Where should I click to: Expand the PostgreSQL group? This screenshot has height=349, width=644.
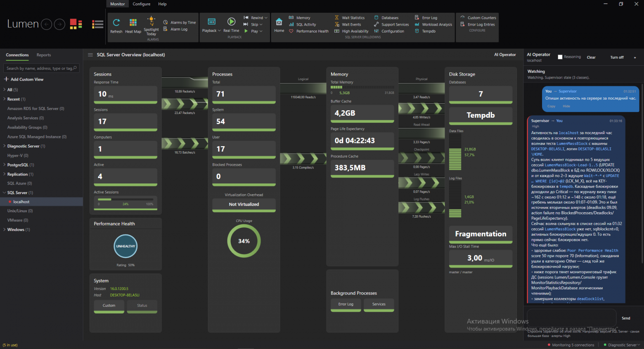[5, 165]
